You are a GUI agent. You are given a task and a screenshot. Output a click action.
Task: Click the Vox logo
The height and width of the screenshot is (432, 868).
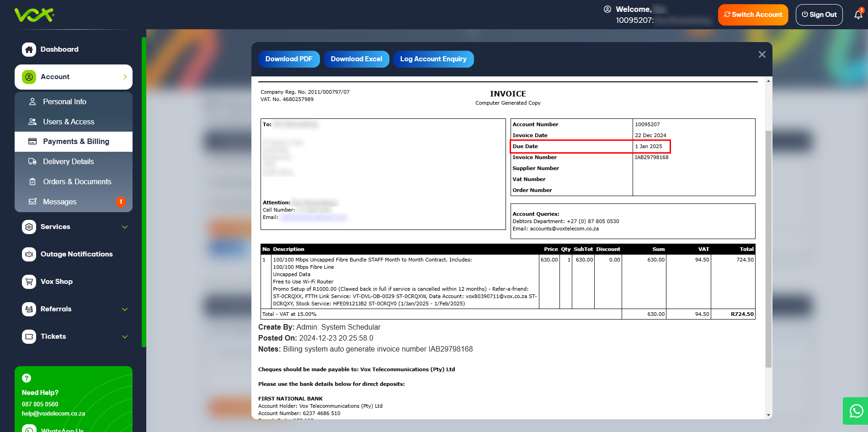pyautogui.click(x=34, y=15)
